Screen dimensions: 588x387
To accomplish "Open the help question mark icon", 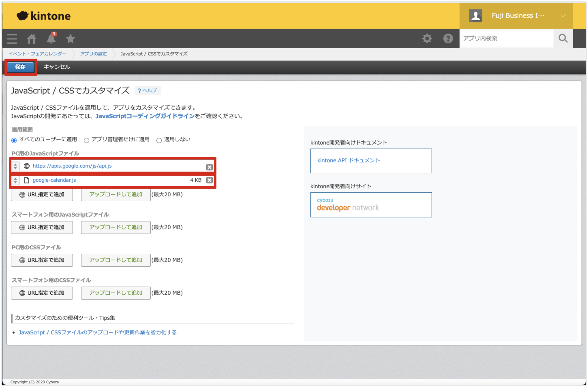I will click(448, 38).
